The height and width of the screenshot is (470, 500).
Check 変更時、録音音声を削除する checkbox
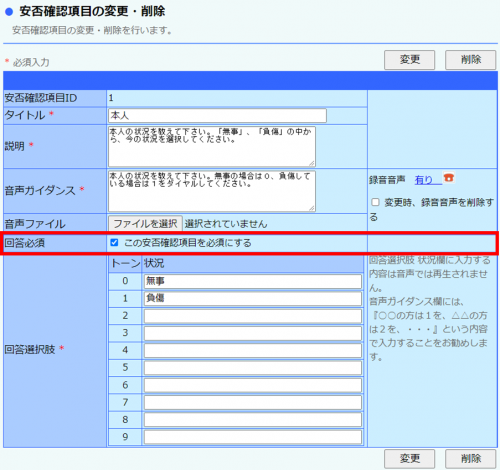pos(375,202)
